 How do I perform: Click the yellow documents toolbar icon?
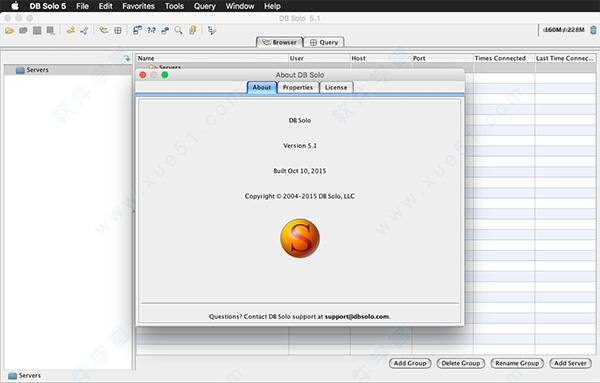192,30
